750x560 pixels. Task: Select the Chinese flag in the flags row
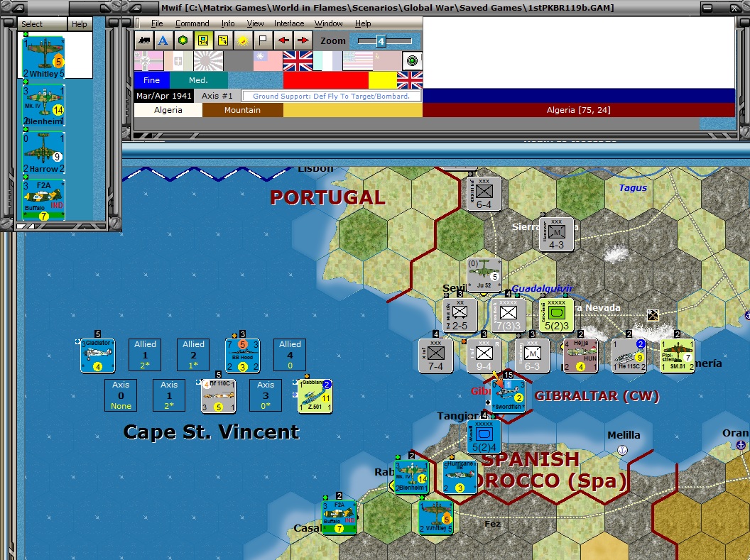[267, 61]
